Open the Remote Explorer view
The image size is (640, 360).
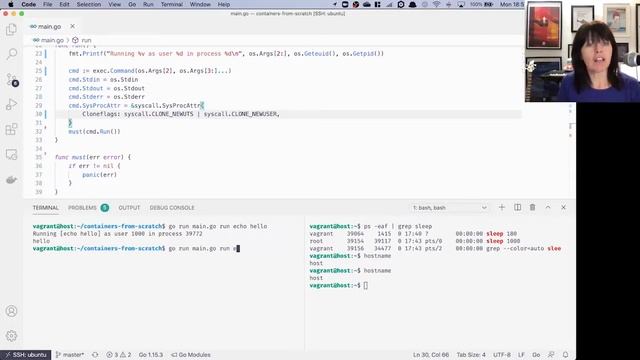coord(11,154)
